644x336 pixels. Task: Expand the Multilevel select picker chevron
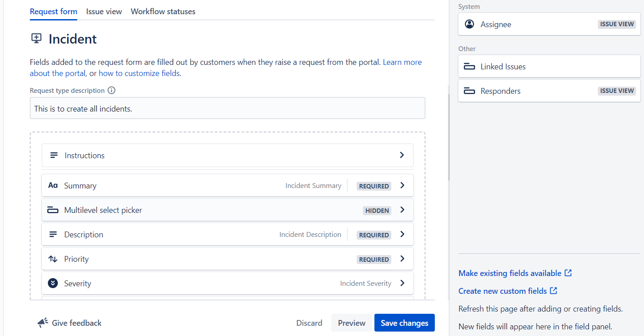coord(402,210)
